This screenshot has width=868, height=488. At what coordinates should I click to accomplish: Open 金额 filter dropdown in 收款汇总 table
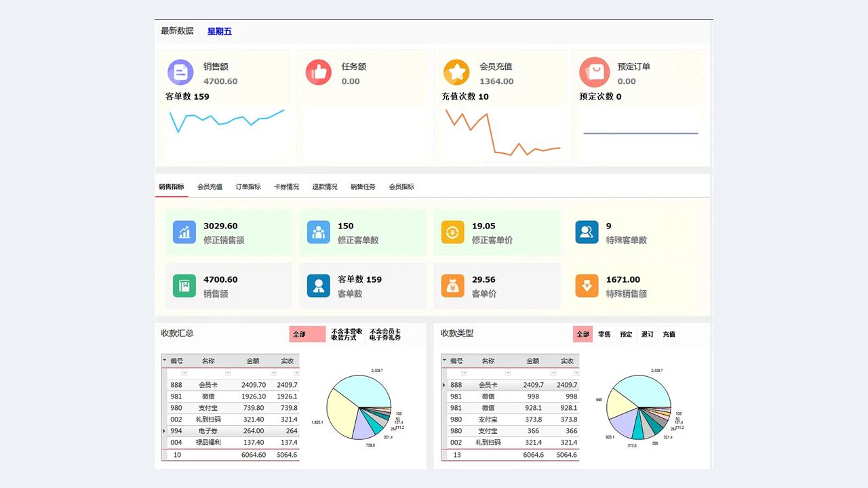tap(274, 373)
